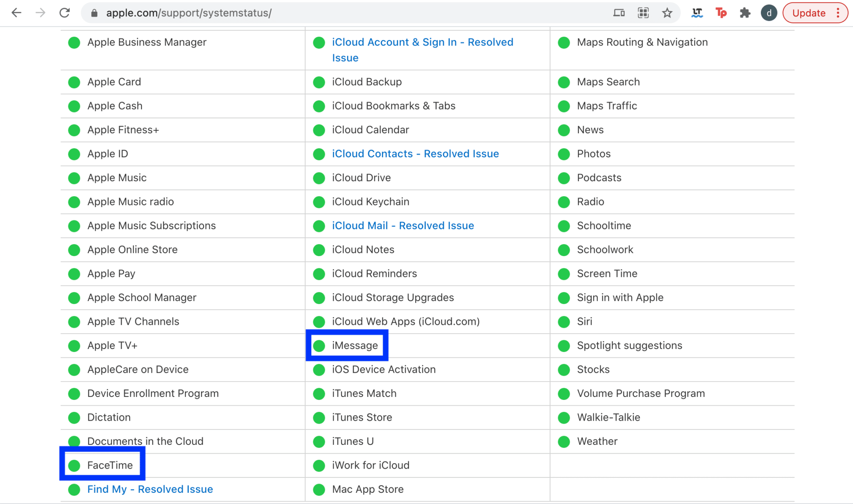
Task: Open the Extensions puzzle piece icon
Action: coord(745,13)
